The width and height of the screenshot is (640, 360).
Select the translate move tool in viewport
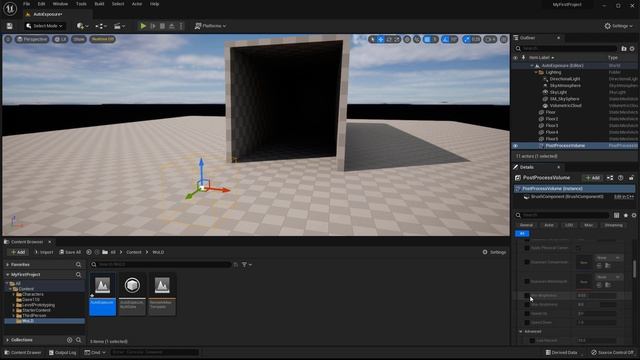pyautogui.click(x=380, y=39)
